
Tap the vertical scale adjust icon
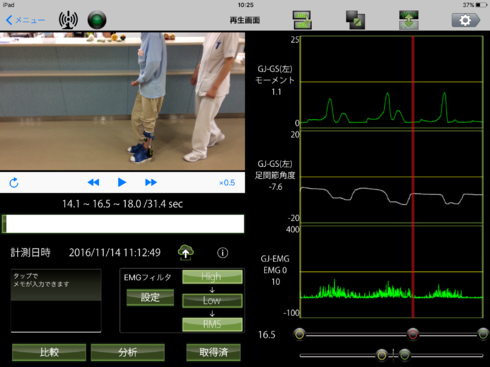[x=409, y=20]
